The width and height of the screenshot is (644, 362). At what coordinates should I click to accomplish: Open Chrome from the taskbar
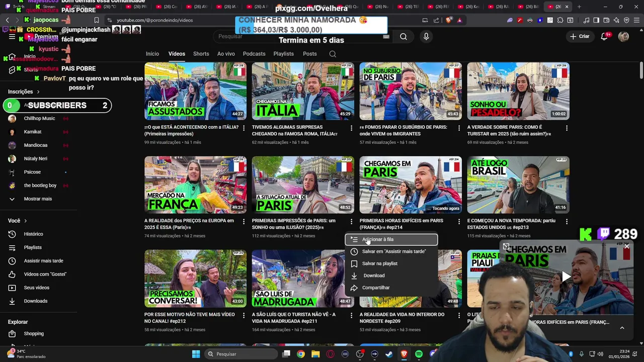(300, 354)
